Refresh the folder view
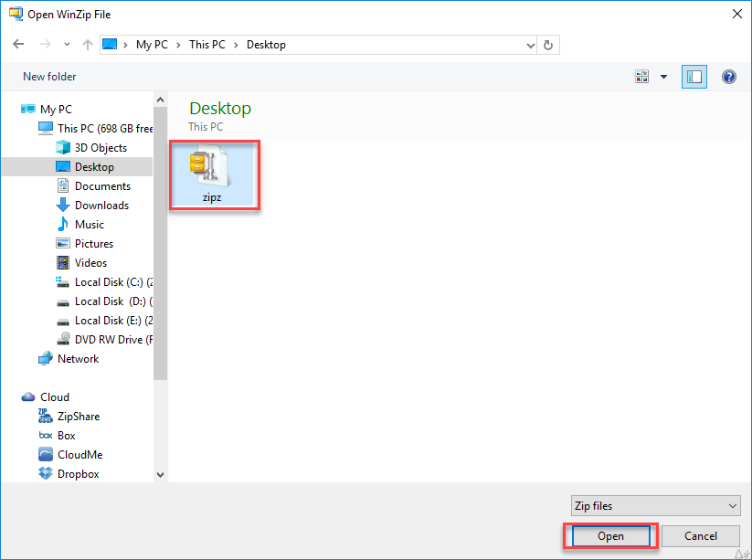 coord(548,45)
